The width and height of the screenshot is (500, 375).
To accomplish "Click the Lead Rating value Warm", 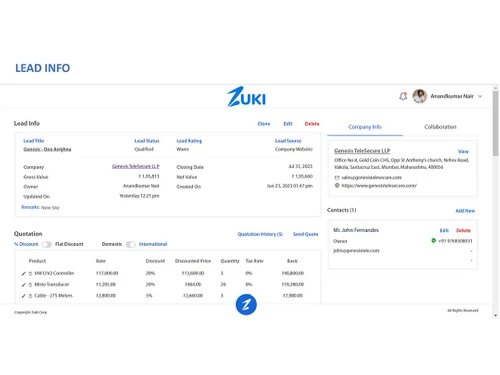I will (183, 149).
